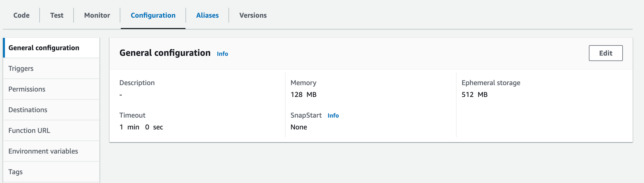Image resolution: width=644 pixels, height=183 pixels.
Task: Select the Configuration tab
Action: click(153, 15)
